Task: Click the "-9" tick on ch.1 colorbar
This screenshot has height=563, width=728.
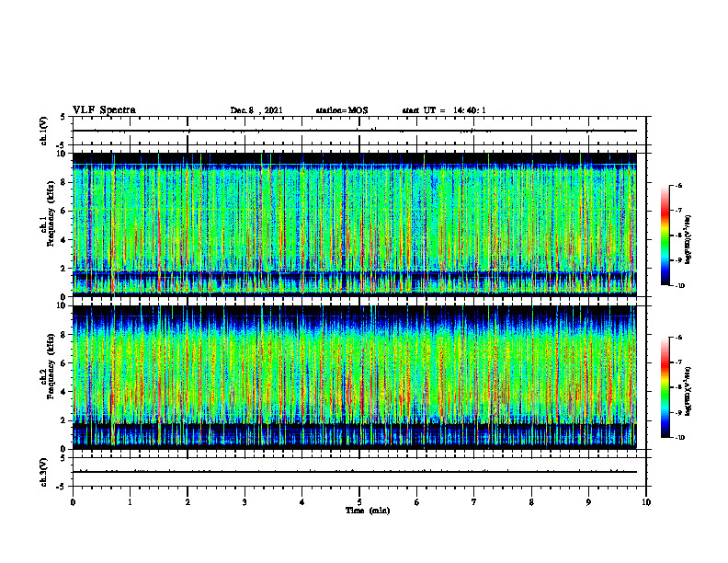Action: click(678, 260)
